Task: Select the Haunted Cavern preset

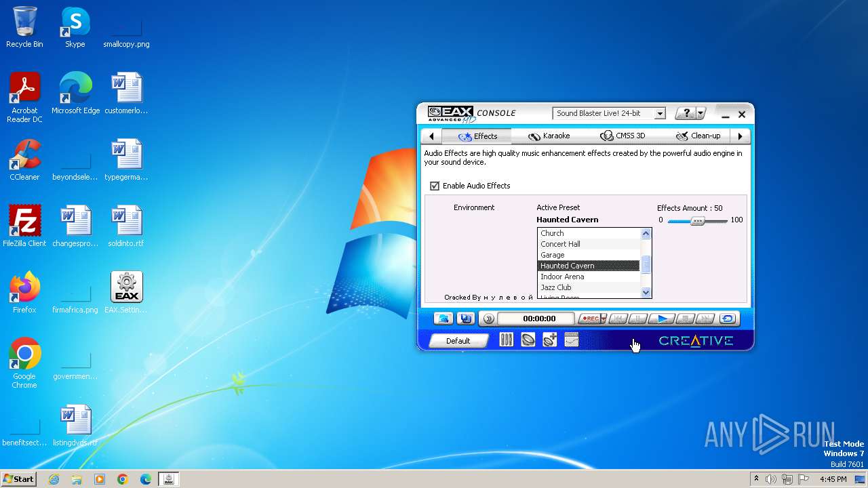Action: coord(589,266)
